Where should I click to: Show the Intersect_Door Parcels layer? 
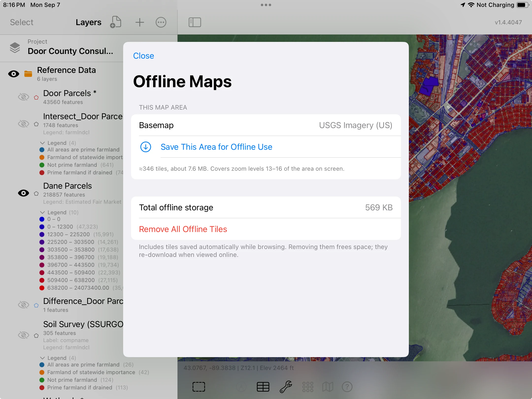point(23,124)
